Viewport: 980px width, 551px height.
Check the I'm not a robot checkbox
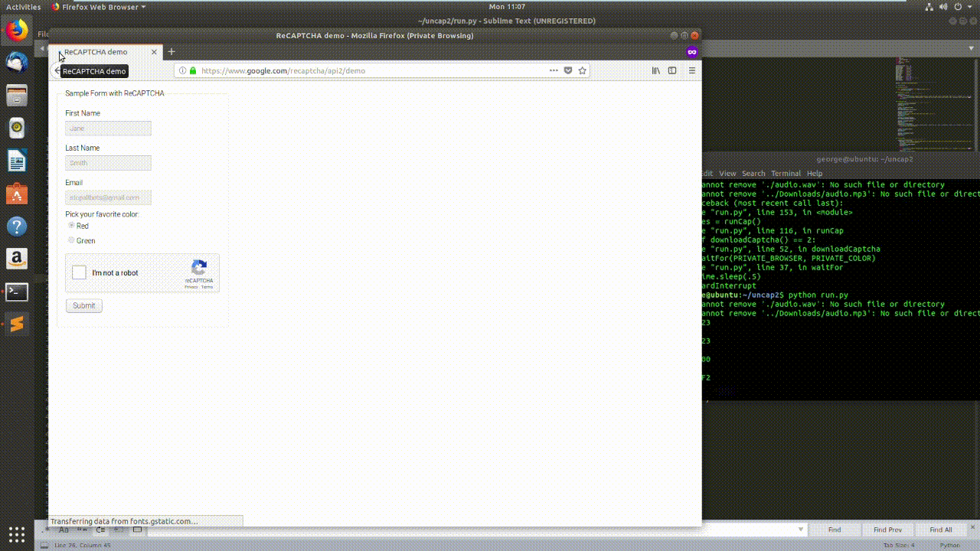pyautogui.click(x=79, y=273)
